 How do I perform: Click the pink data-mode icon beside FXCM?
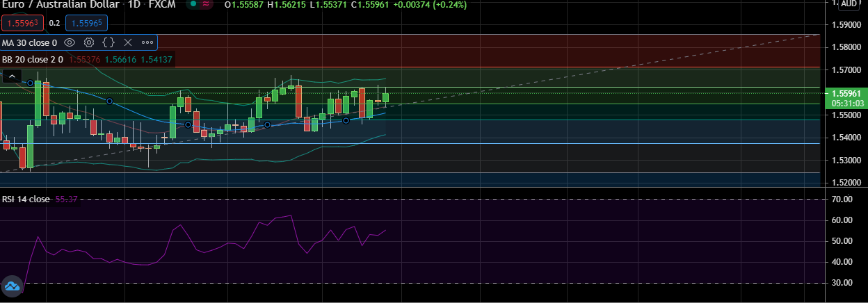pos(207,4)
